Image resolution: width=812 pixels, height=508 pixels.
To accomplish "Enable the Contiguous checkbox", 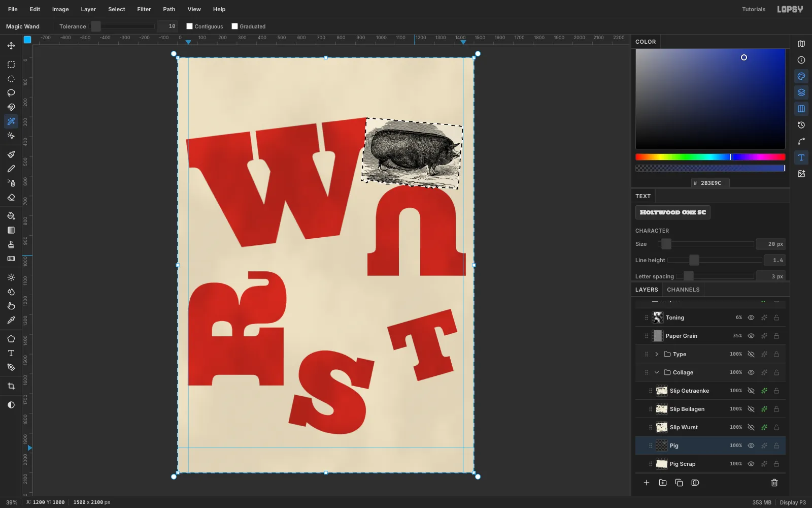I will click(x=189, y=26).
